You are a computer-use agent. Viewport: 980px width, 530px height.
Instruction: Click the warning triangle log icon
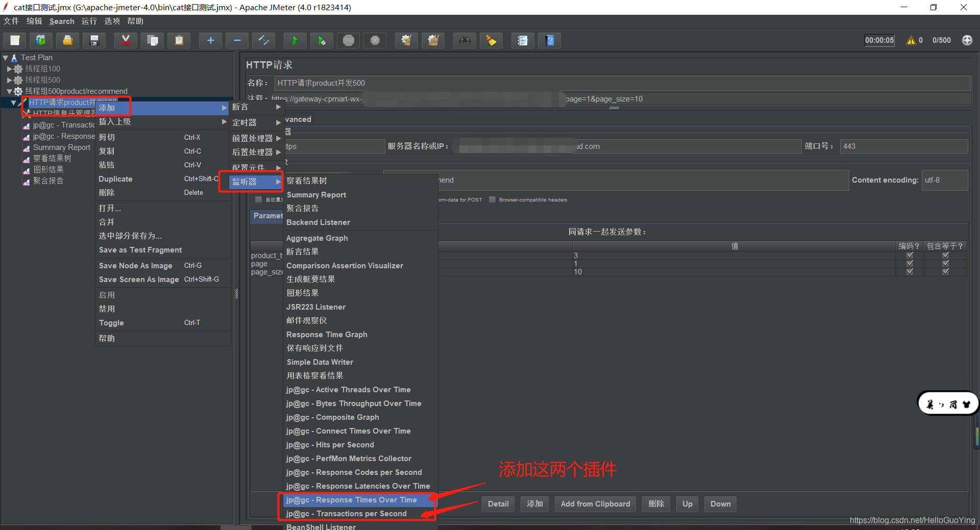pyautogui.click(x=911, y=40)
